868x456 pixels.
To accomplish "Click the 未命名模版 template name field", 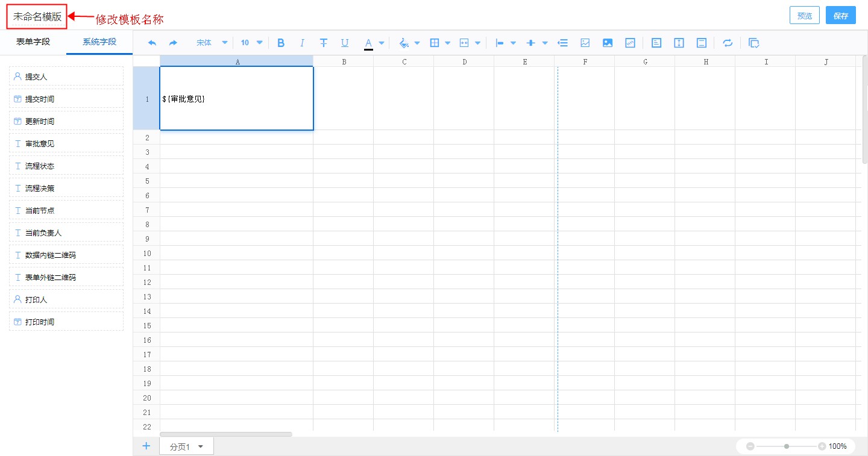I will (37, 16).
